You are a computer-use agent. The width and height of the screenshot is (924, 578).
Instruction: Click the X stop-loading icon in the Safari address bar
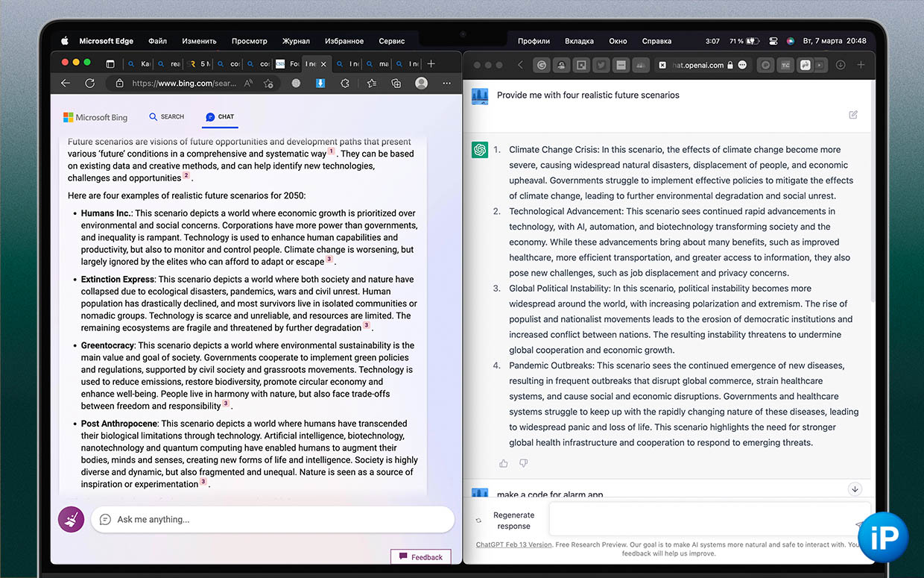[x=662, y=66]
